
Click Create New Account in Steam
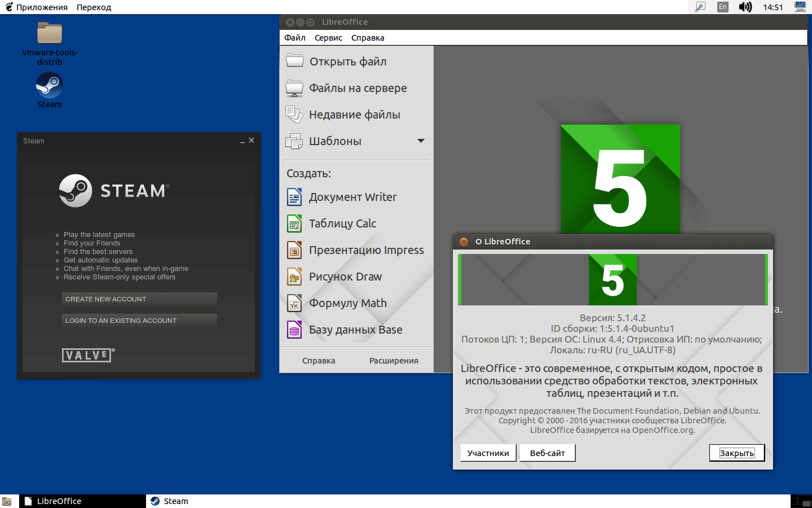(139, 299)
